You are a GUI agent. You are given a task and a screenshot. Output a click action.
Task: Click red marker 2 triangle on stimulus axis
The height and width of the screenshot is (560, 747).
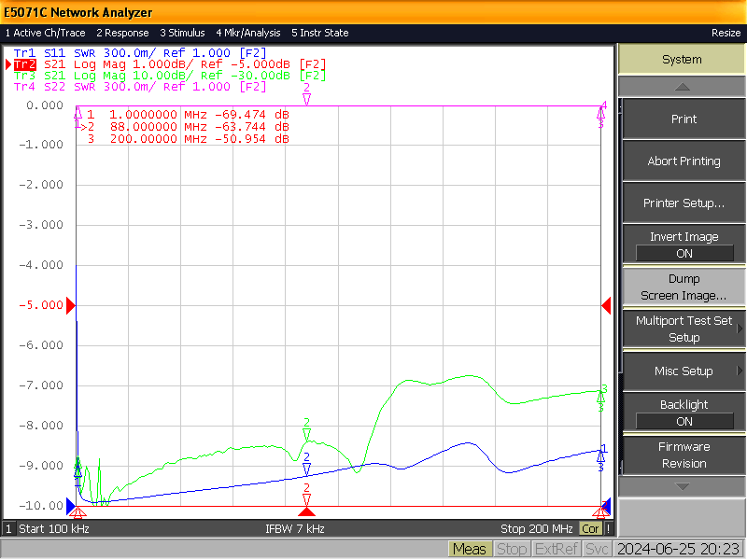[307, 511]
